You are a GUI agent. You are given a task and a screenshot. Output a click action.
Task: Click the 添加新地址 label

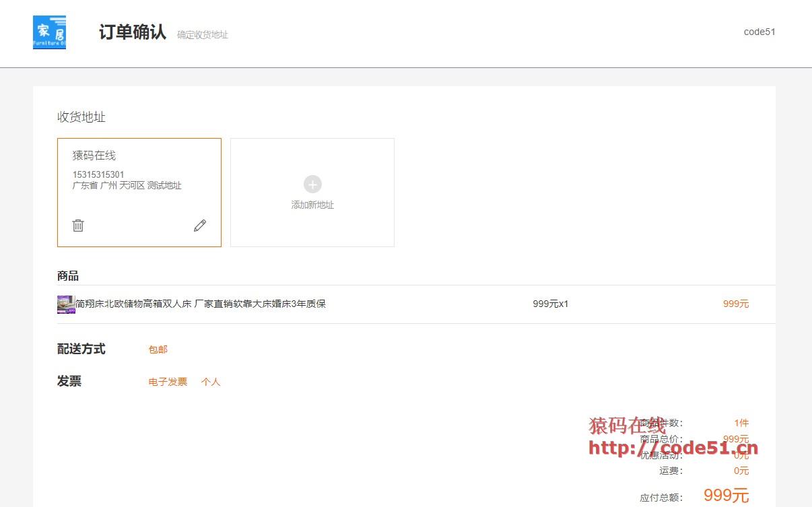tap(312, 205)
